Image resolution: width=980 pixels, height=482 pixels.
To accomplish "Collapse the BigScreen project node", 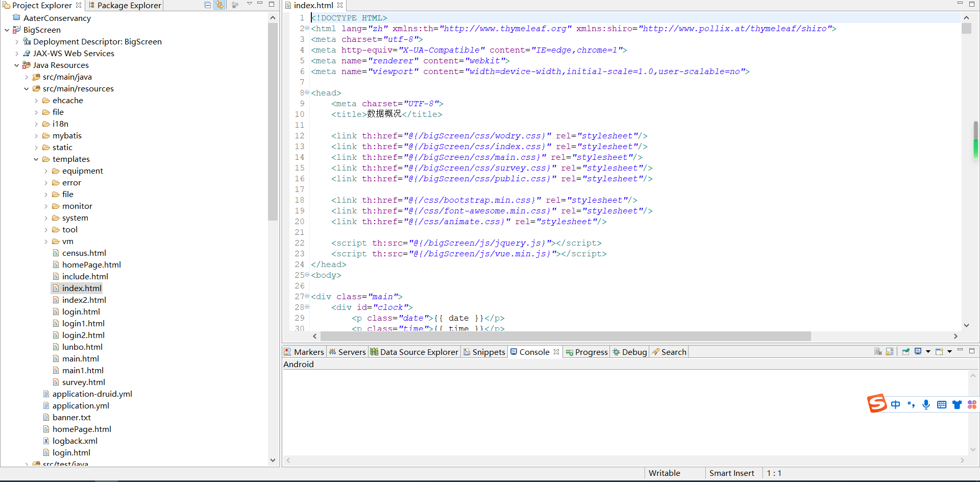I will click(7, 30).
